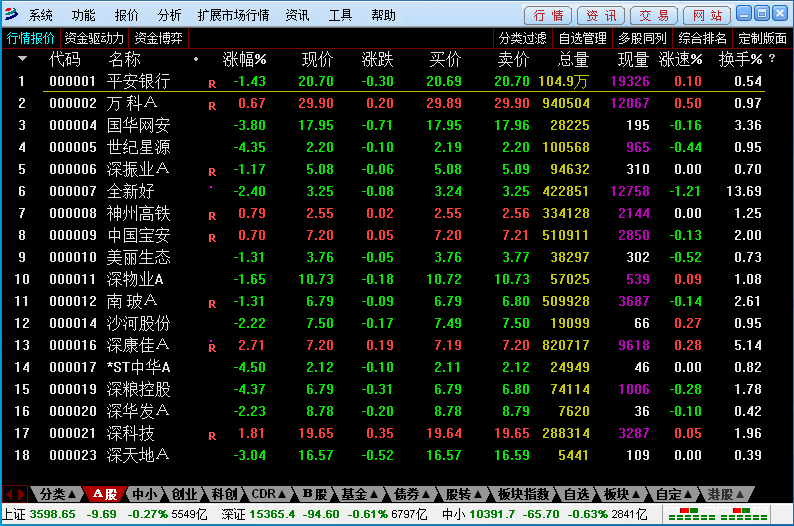Open the 工具 menu
This screenshot has height=526, width=794.
pyautogui.click(x=340, y=15)
